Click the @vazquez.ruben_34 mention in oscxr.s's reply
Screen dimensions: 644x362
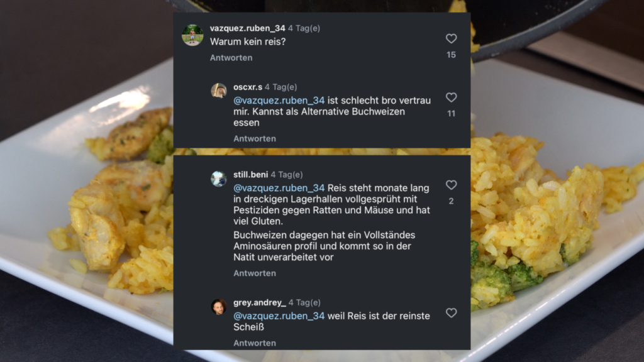(x=279, y=101)
